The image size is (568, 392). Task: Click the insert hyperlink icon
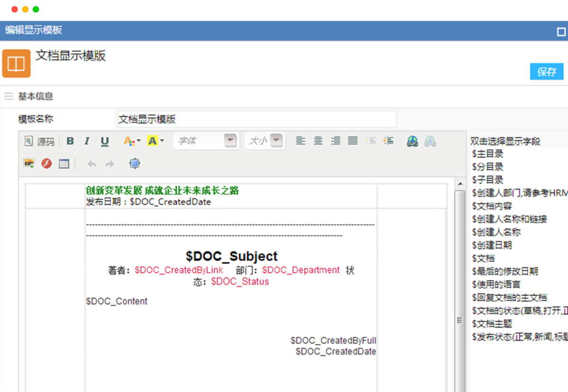tap(412, 141)
